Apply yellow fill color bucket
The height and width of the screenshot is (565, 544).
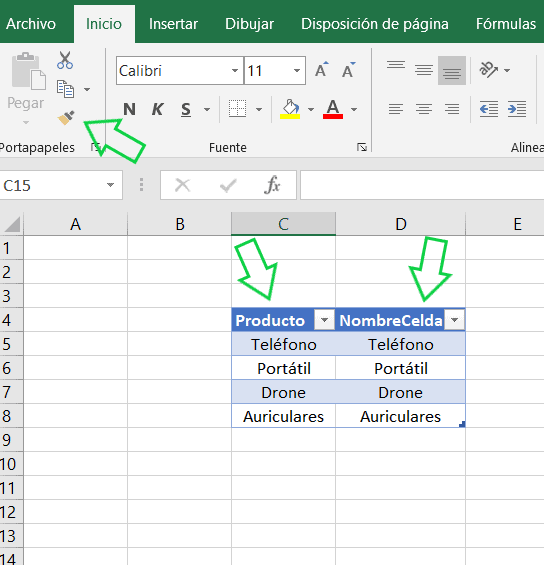[290, 109]
